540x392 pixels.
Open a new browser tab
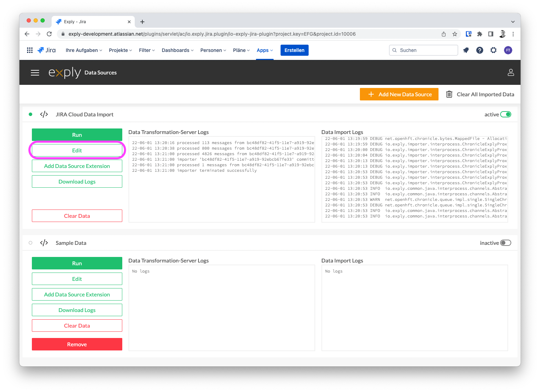(x=142, y=22)
